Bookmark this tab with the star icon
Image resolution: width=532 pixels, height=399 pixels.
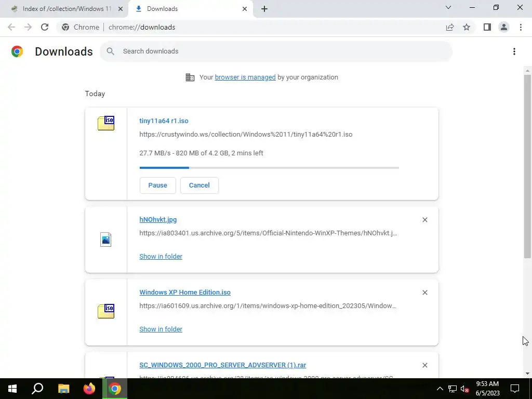pyautogui.click(x=467, y=27)
